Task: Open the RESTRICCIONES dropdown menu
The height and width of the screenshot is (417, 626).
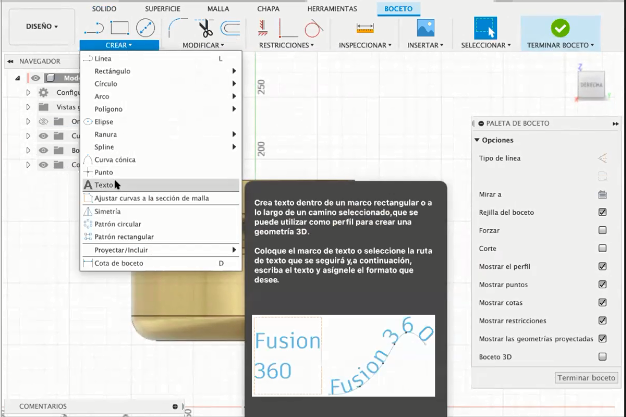Action: click(286, 45)
